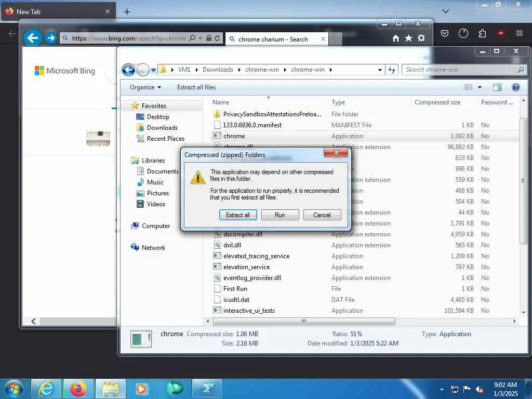Select PrivacySandboxAttestationsPreloa... folder row
532x399 pixels.
point(365,114)
